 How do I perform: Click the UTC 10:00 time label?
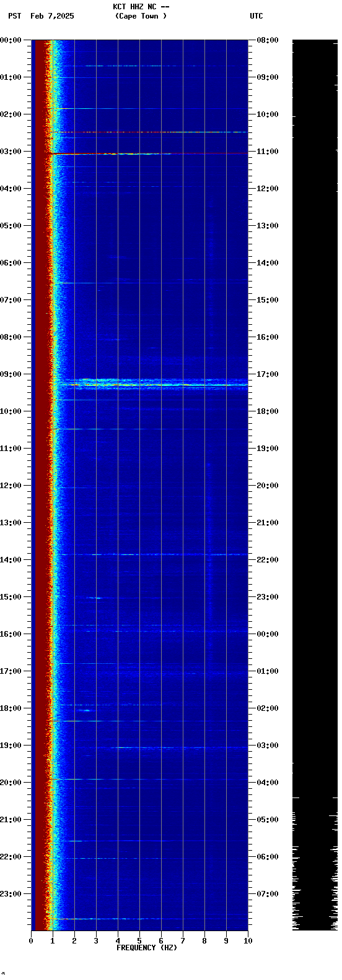click(268, 114)
